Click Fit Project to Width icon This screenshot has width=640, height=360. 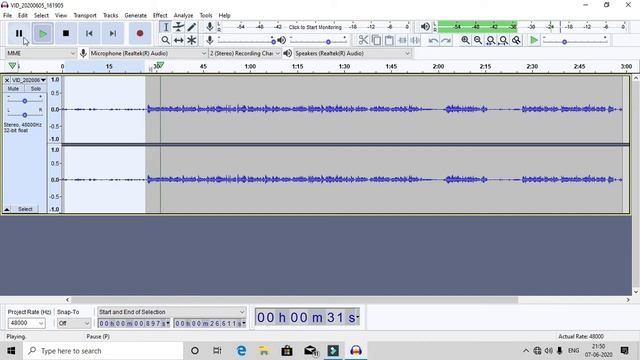(x=504, y=40)
